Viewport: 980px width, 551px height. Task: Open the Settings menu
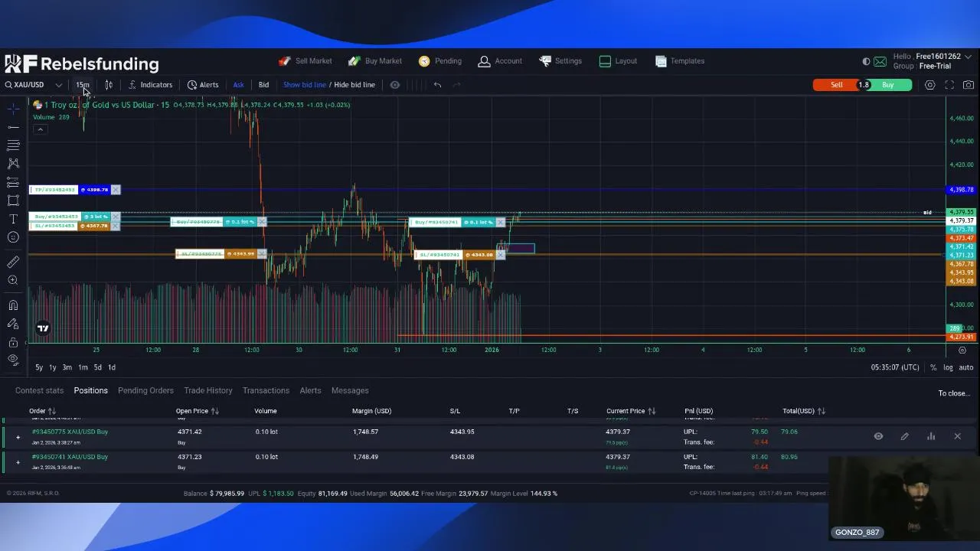(560, 61)
